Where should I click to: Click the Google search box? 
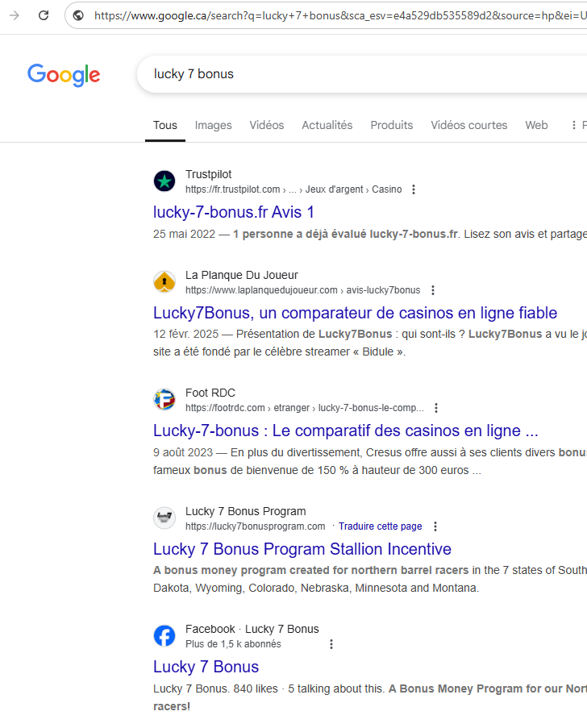362,74
